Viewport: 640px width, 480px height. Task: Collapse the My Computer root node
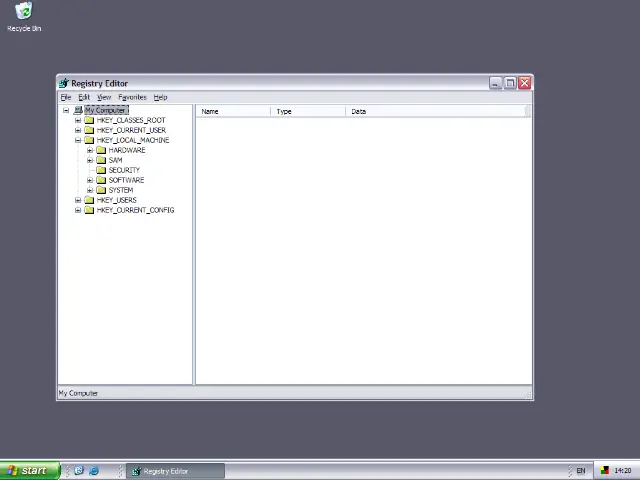(x=66, y=110)
